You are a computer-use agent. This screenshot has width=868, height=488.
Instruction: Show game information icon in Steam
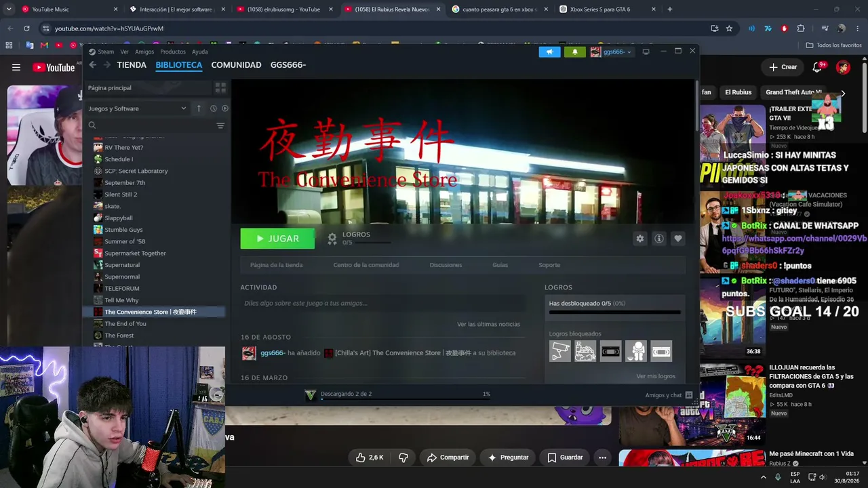[x=658, y=239]
